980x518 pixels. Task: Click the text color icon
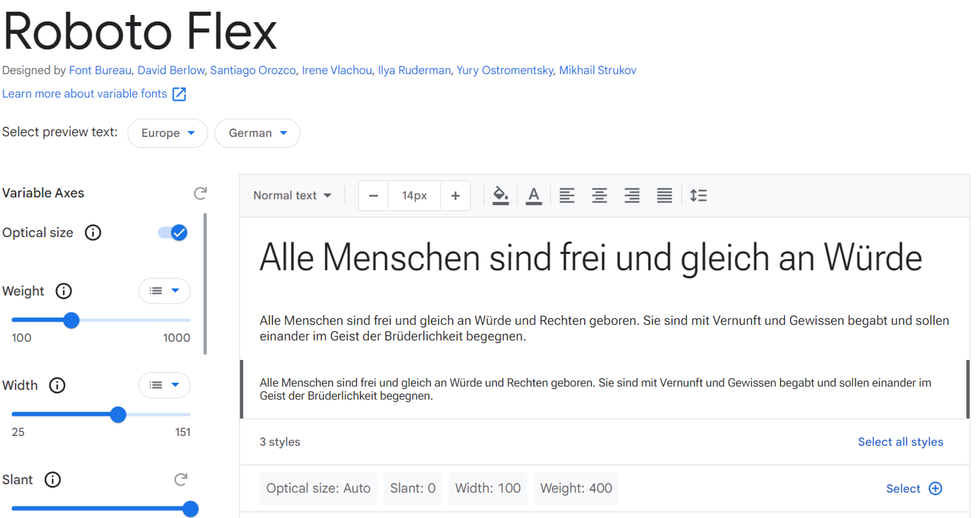click(533, 195)
